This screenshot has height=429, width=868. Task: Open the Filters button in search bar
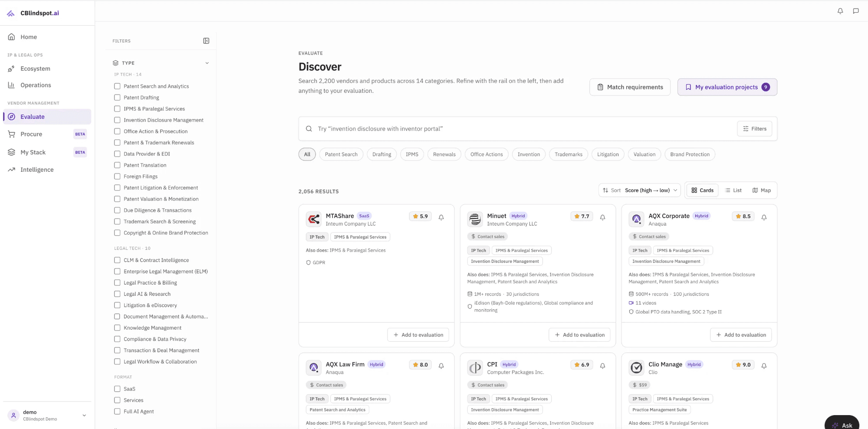coord(755,129)
